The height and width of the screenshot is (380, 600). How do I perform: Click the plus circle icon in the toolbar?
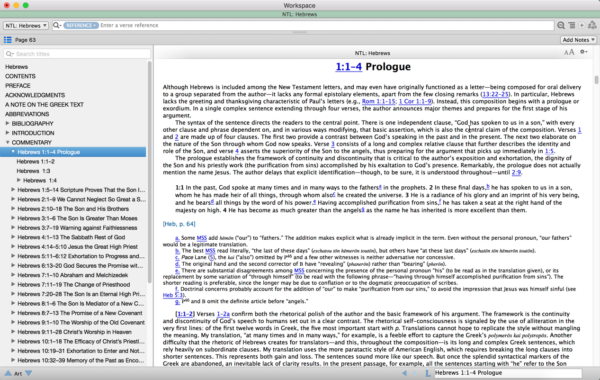582,25
